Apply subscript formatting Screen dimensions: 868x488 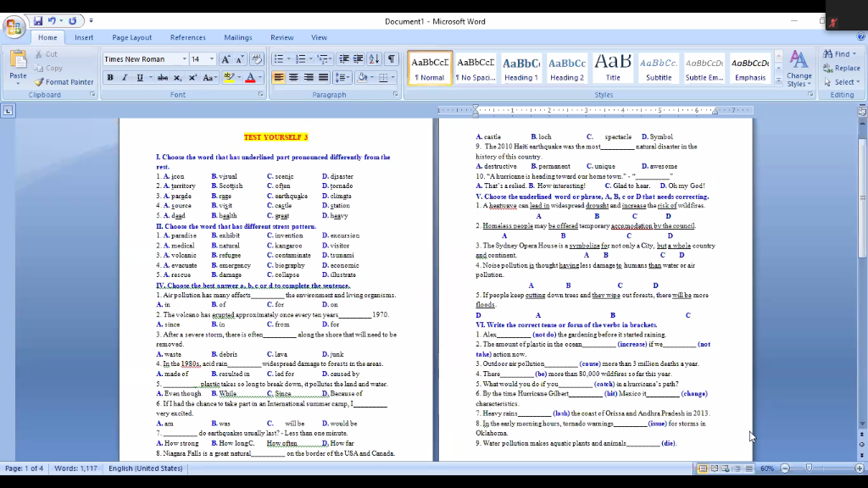(x=177, y=78)
